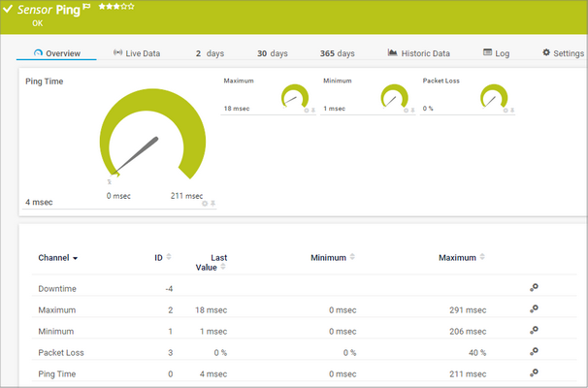Screen dimensions: 588x388
Task: Click the Maximum mini gauge
Action: [294, 97]
